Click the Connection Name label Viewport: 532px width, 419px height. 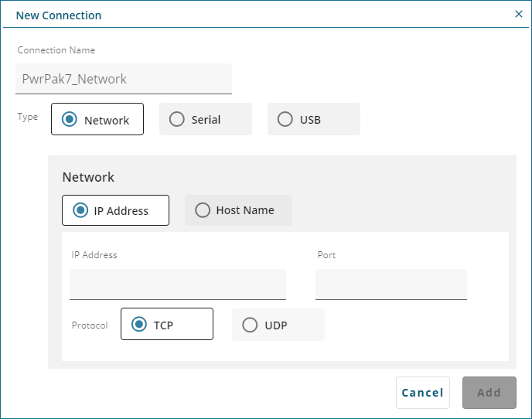click(x=56, y=50)
